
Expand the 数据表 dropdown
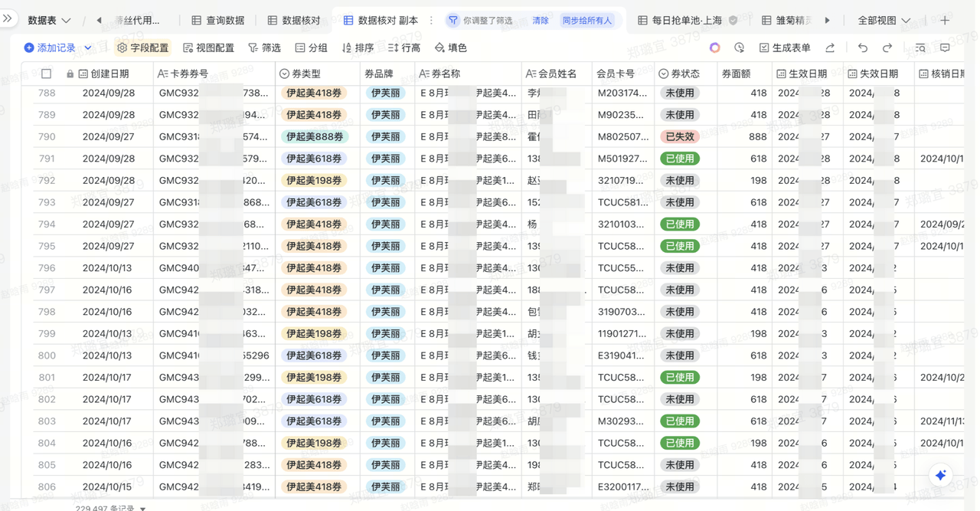pos(49,21)
